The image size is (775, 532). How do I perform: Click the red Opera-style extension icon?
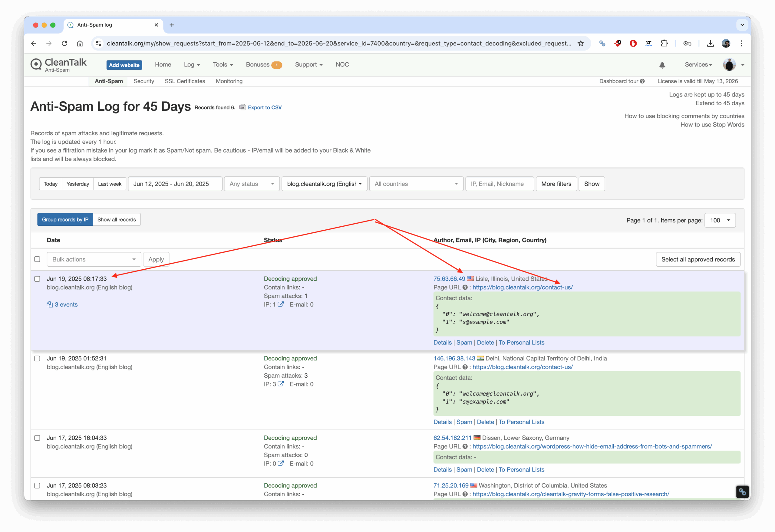coord(633,43)
